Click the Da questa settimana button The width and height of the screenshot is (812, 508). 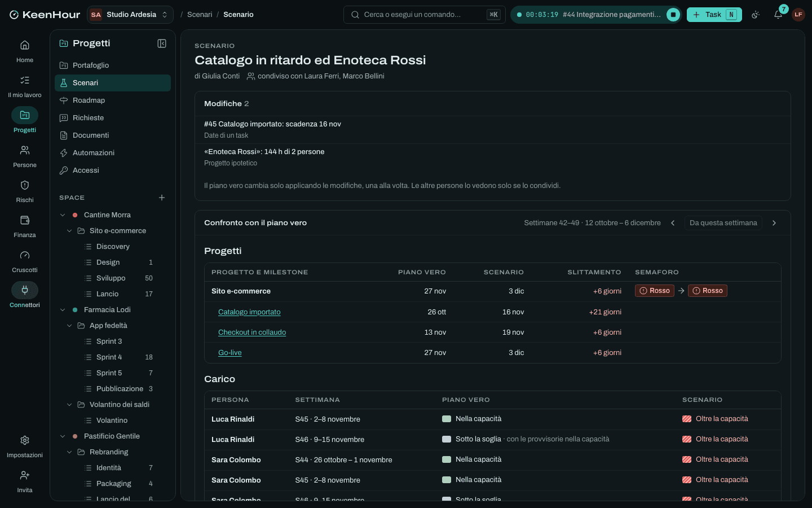(723, 223)
